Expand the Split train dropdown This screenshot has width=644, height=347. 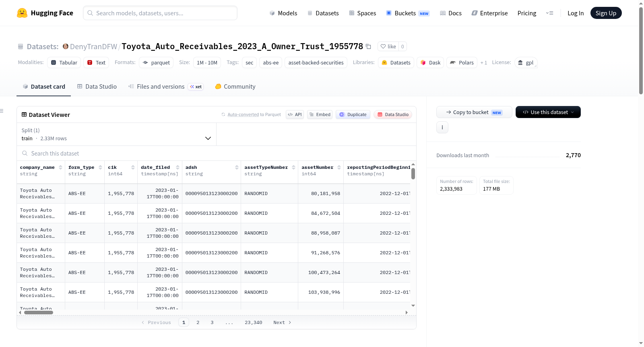[117, 134]
